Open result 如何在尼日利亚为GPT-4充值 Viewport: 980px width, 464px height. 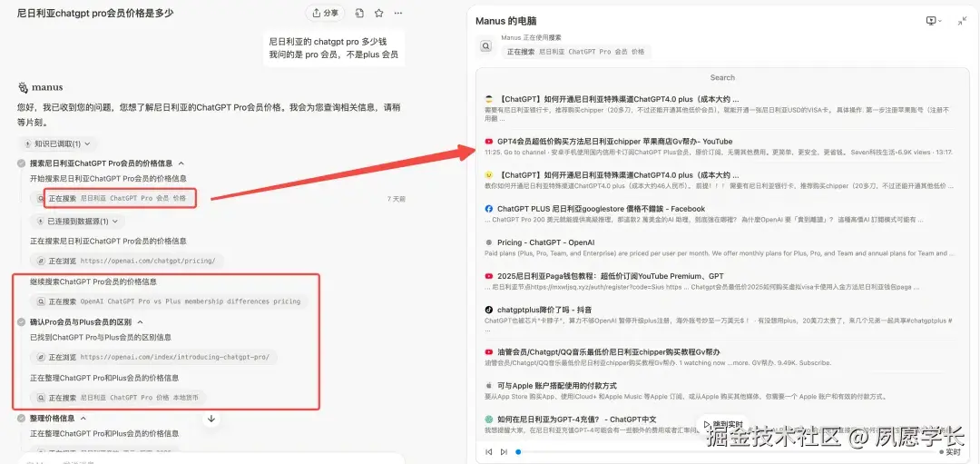pos(577,419)
